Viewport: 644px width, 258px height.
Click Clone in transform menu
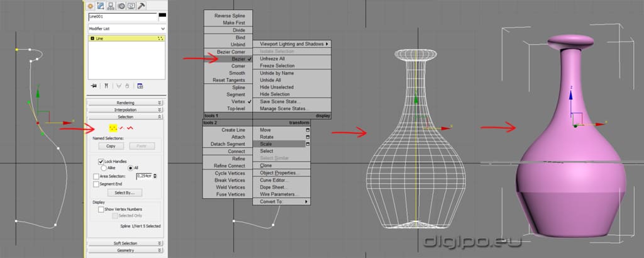coord(281,165)
